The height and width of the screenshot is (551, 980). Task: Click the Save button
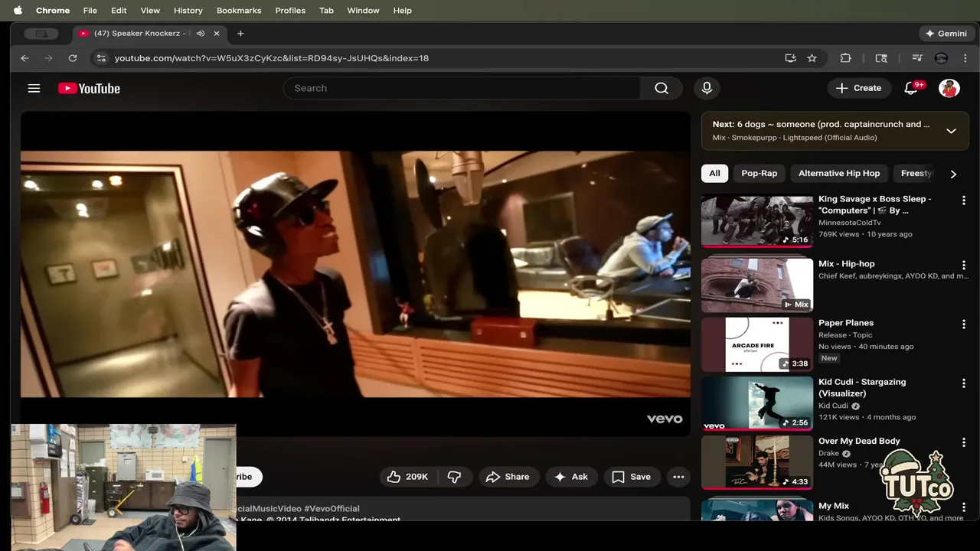(x=632, y=477)
